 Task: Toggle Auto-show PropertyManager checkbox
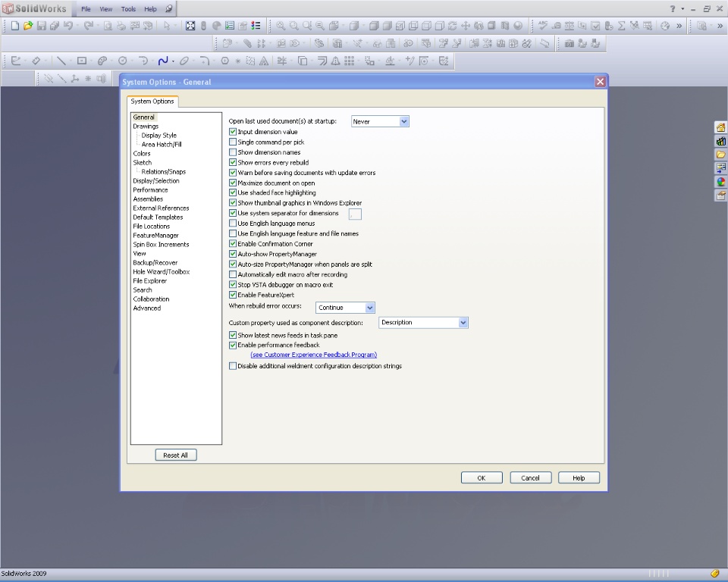[233, 254]
